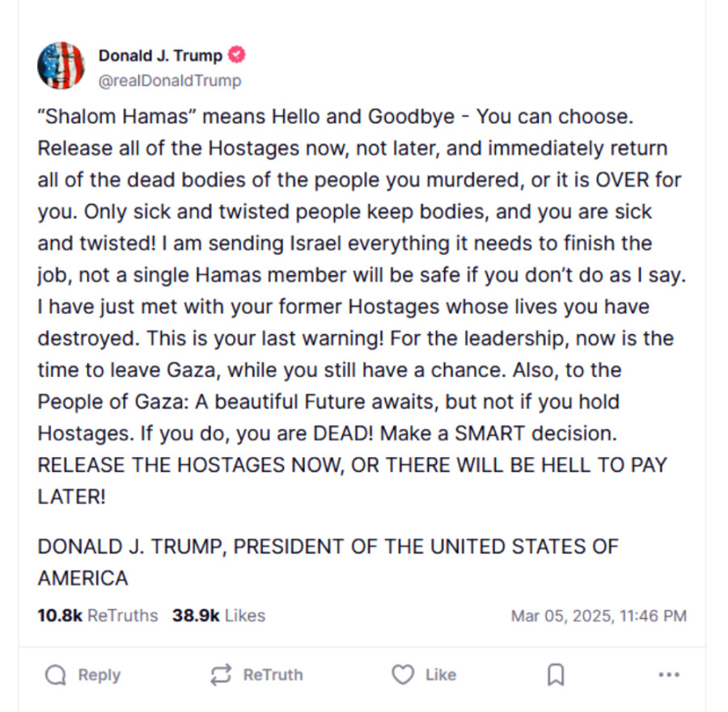Expand sharing choices via the ellipsis control
Viewport: 728px width, 712px height.
(669, 674)
